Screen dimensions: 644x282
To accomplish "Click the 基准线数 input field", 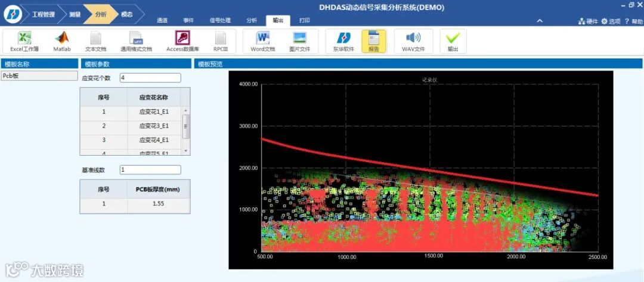I will pos(150,169).
